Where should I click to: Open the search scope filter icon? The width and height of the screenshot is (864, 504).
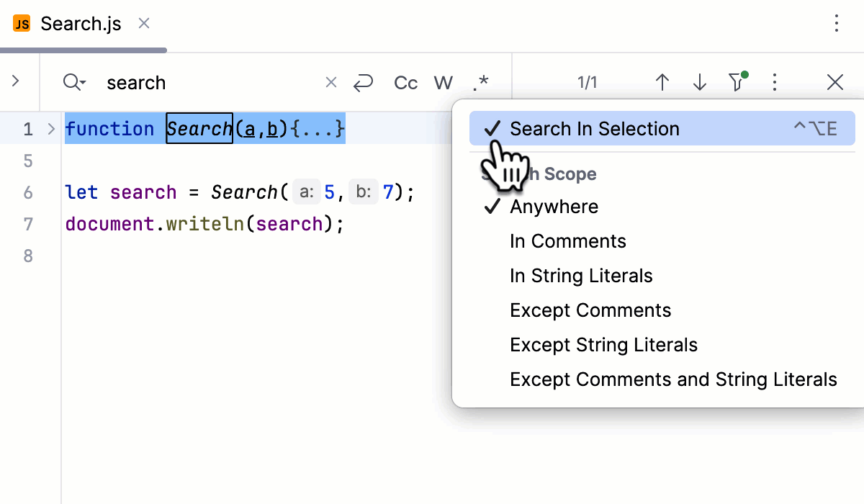736,82
